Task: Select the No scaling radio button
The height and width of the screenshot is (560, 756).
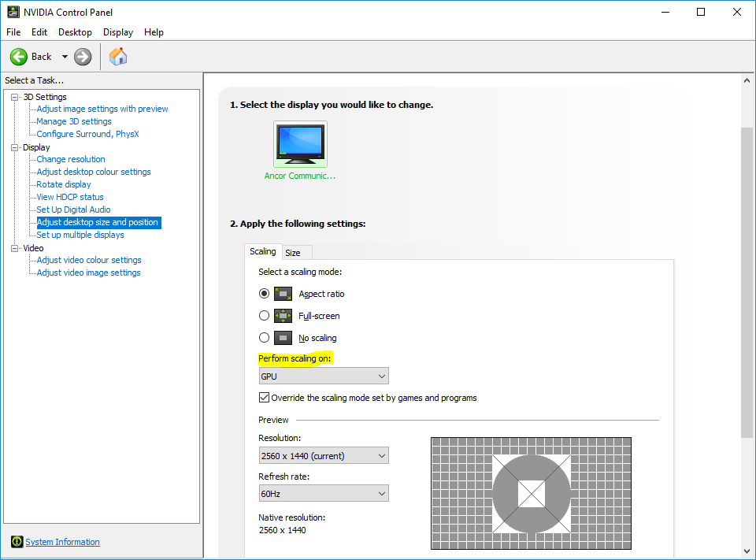Action: [x=264, y=338]
